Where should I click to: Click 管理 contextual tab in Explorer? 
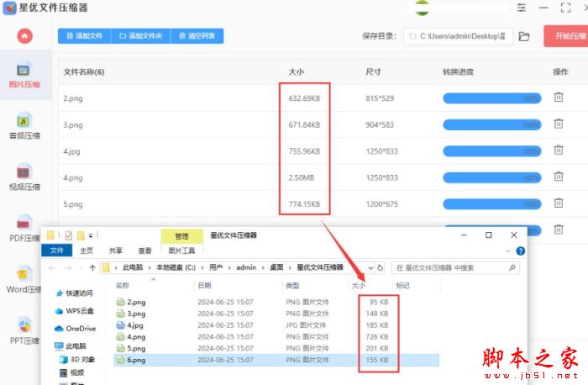(182, 236)
